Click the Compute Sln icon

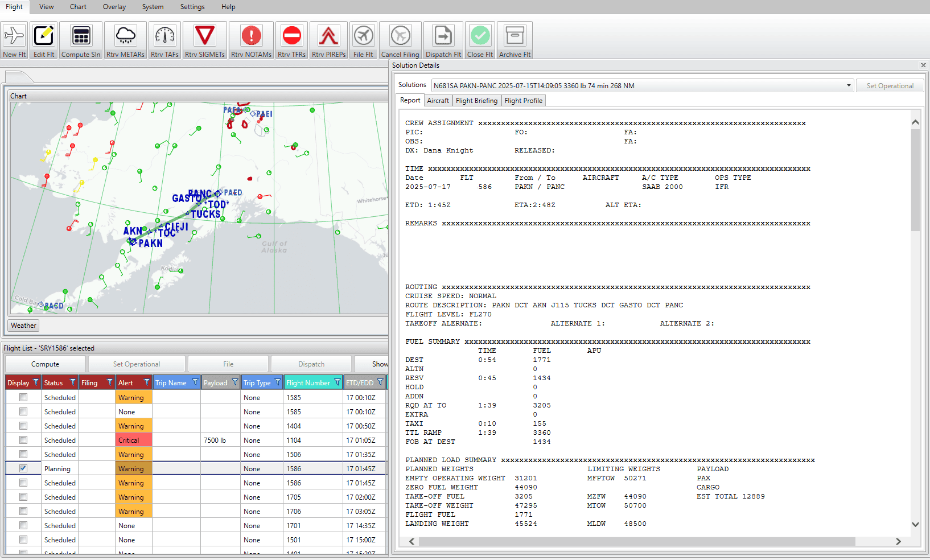[80, 39]
